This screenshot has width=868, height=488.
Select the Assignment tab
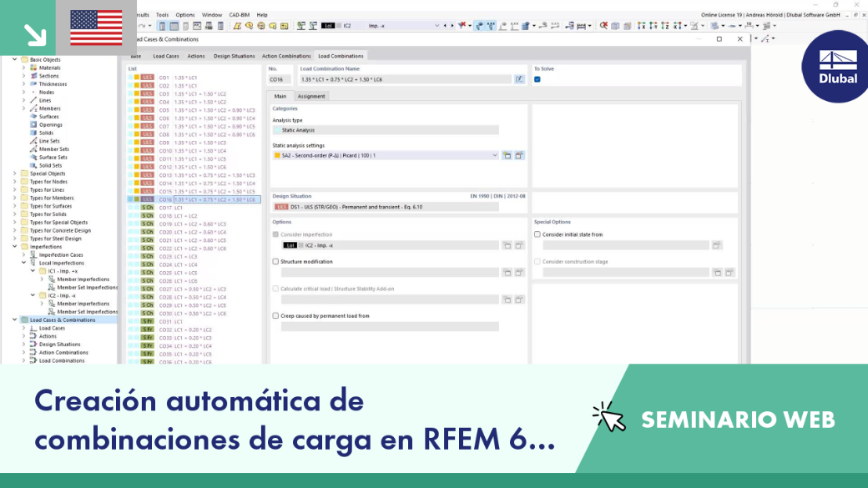pos(311,96)
